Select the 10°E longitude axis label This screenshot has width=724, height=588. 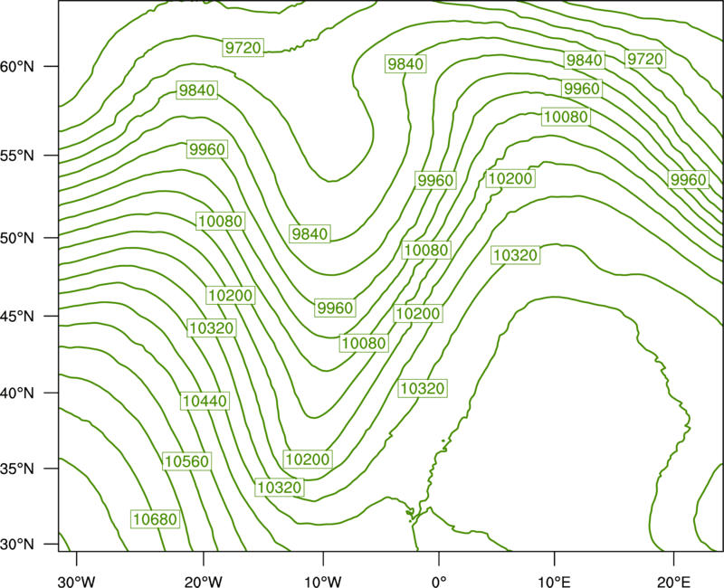555,582
